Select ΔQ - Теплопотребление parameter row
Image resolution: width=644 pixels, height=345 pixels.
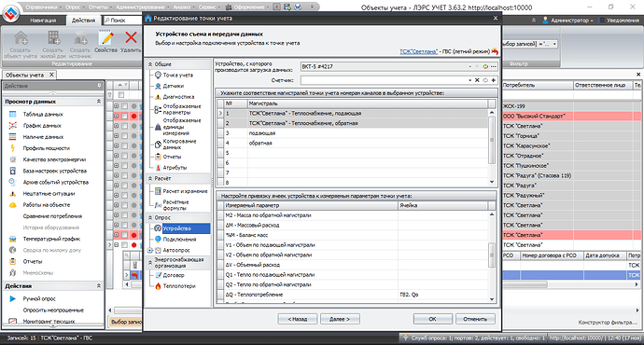(357, 295)
